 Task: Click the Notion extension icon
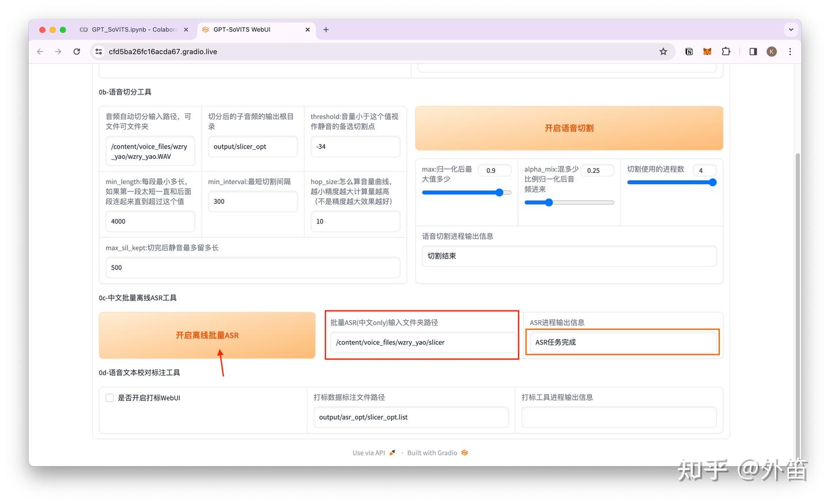(689, 51)
